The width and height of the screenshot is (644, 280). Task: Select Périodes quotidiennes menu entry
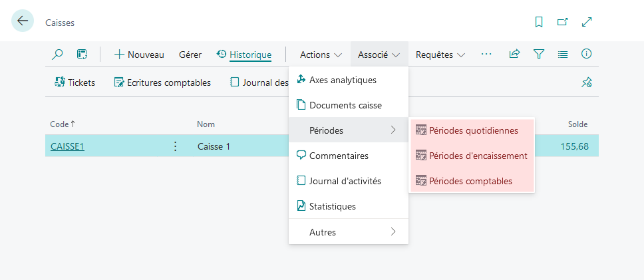click(472, 130)
